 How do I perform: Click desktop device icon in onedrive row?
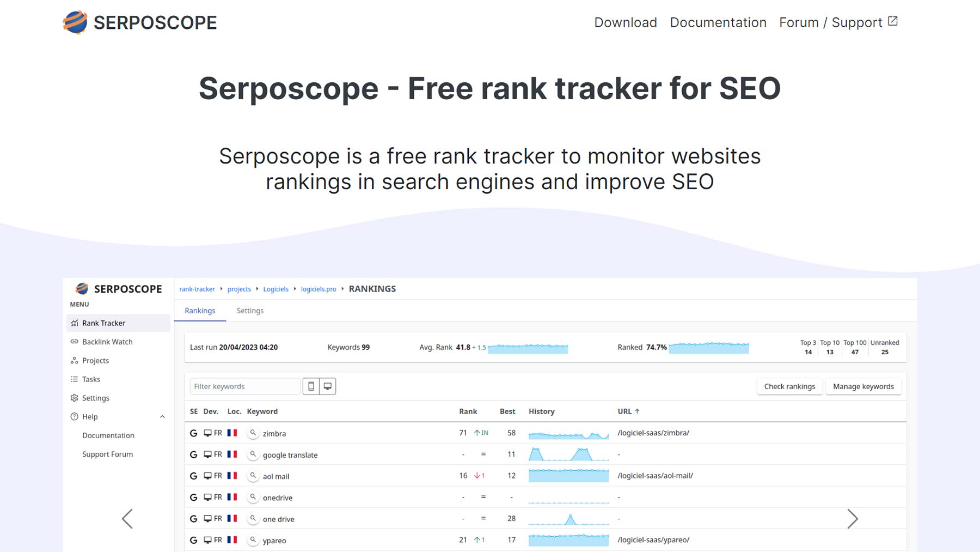click(207, 497)
